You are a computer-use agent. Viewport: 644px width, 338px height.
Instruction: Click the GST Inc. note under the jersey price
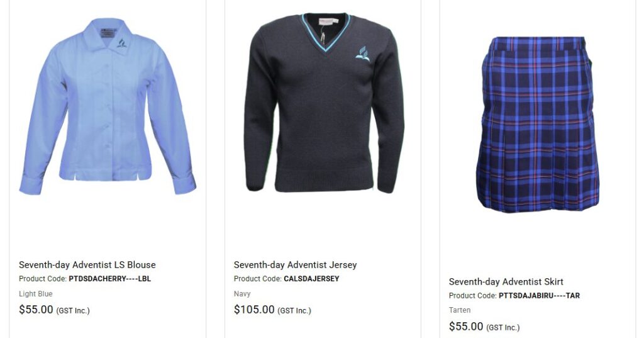point(294,311)
